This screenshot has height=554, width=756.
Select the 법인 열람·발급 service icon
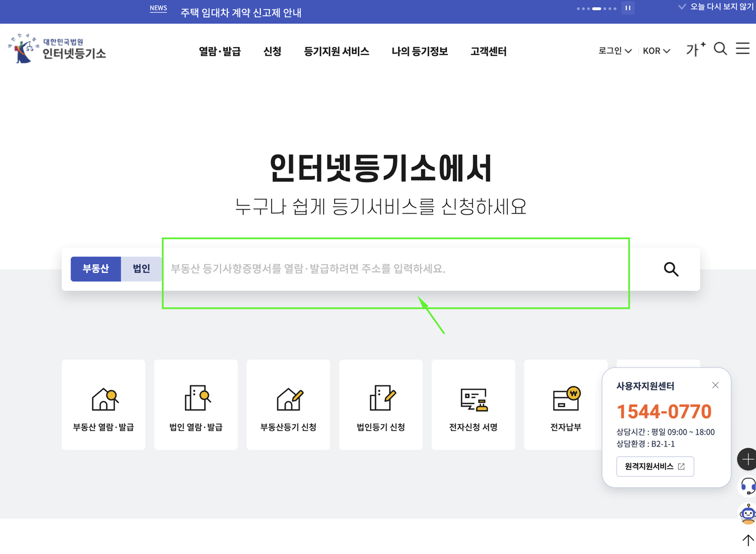coord(195,398)
